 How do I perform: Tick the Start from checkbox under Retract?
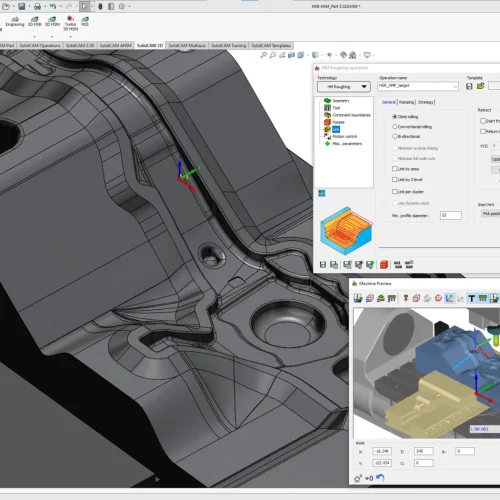tap(483, 121)
